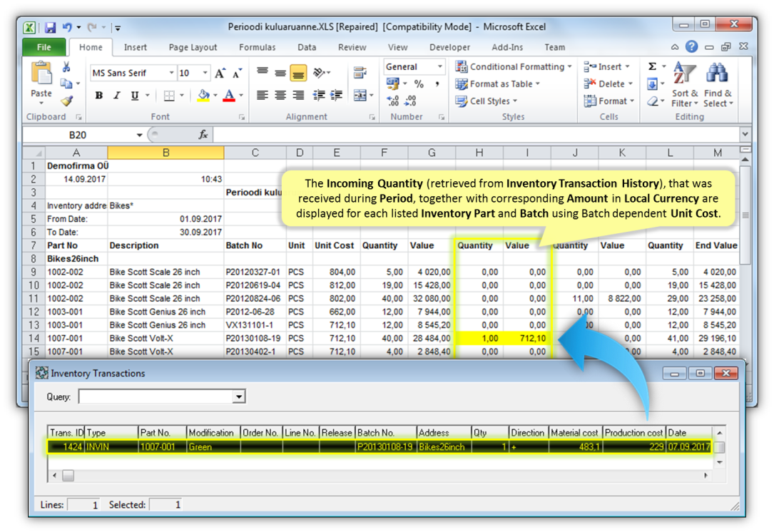Toggle Underline formatting
774x532 pixels.
(134, 96)
